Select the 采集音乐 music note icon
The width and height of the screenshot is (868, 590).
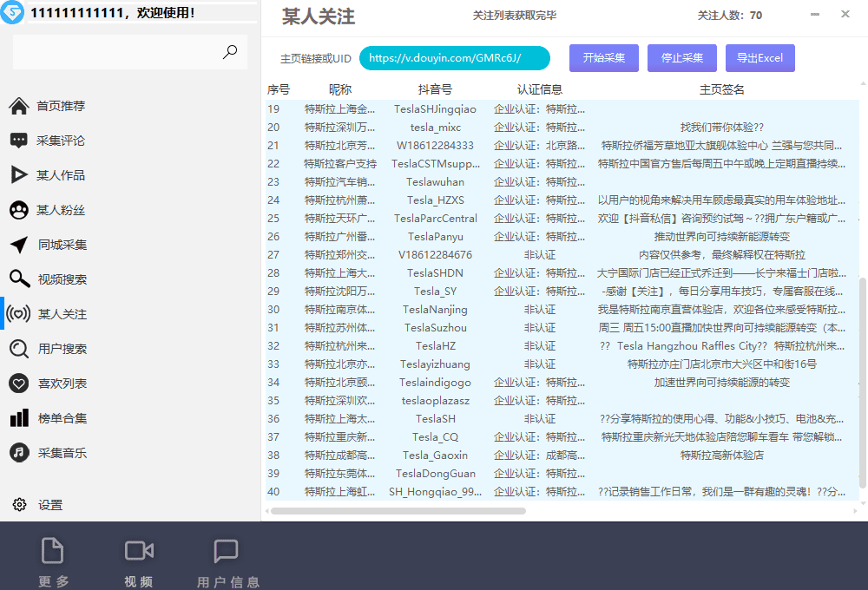(19, 452)
